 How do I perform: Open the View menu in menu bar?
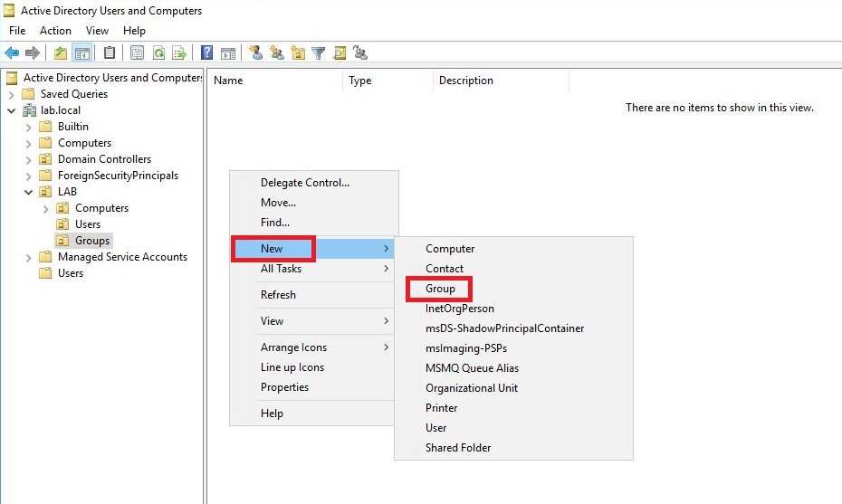tap(97, 31)
